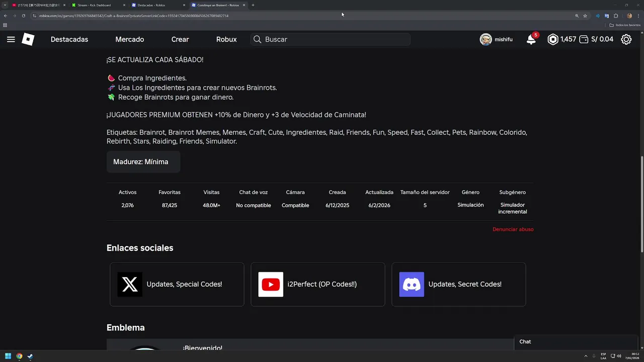Viewport: 644px width, 362px height.
Task: Click Denunciar abuso link
Action: [x=513, y=229]
